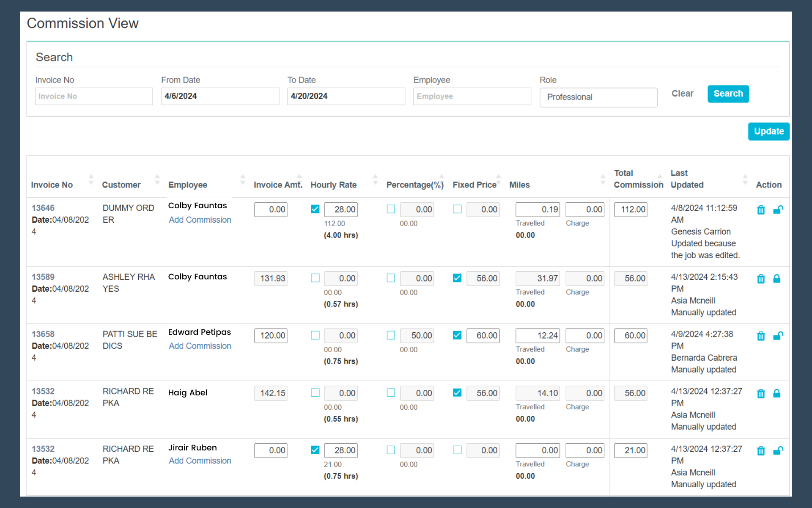Enable Fixed Price checkbox for invoice 13646
The width and height of the screenshot is (812, 508).
pos(457,209)
